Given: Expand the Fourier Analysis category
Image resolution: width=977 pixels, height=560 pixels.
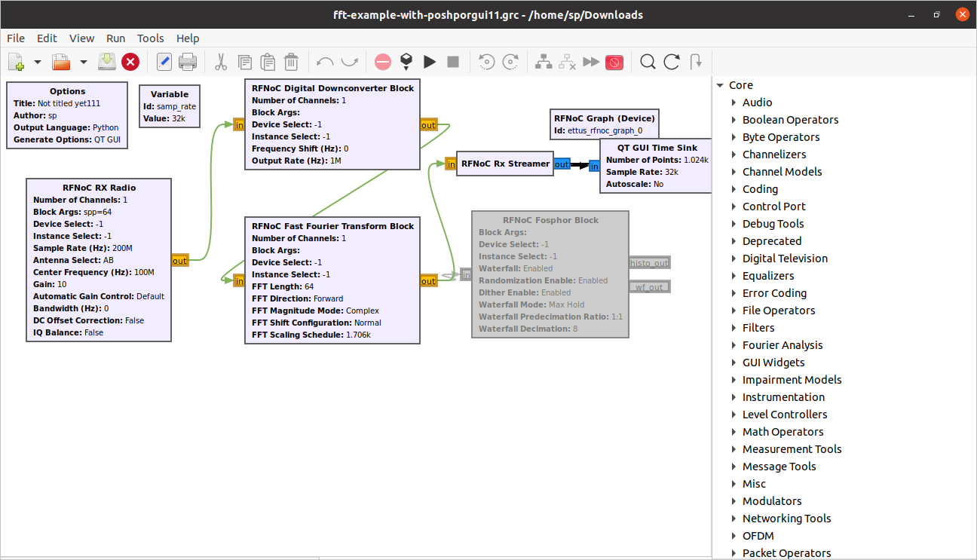Looking at the screenshot, I should tap(734, 345).
